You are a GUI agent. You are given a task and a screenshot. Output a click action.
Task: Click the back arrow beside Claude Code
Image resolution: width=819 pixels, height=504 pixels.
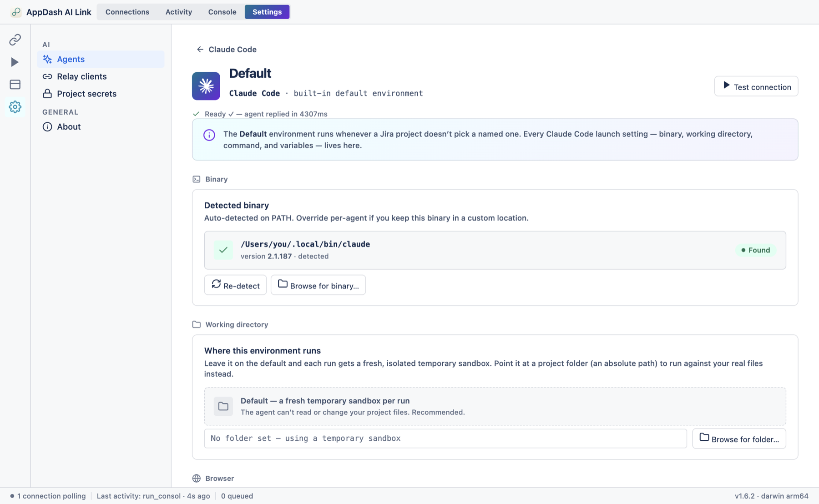(200, 49)
